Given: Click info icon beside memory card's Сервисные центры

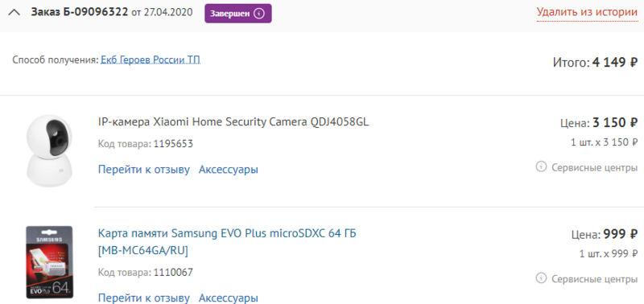Looking at the screenshot, I should pyautogui.click(x=541, y=278).
